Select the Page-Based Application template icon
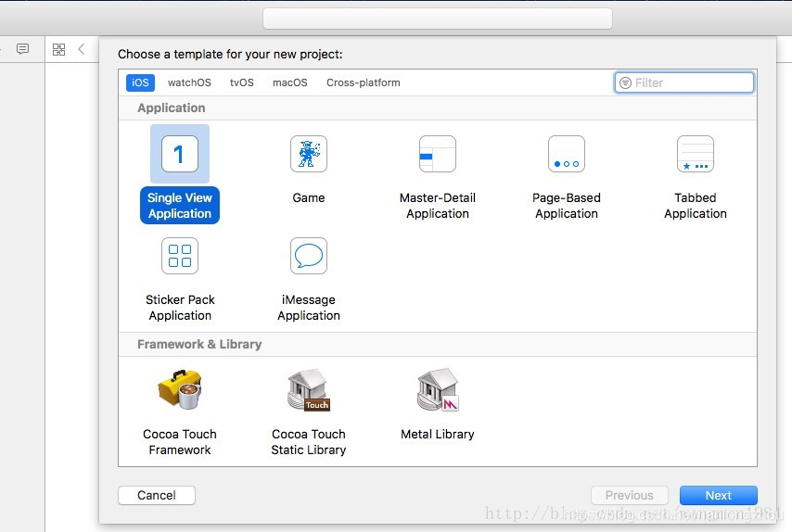This screenshot has height=532, width=792. [567, 154]
